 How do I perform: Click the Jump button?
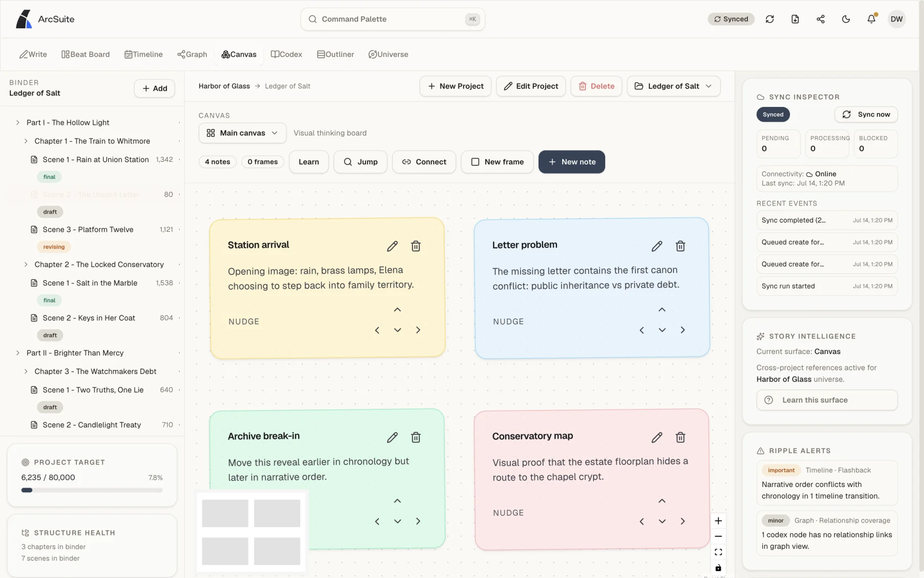(x=360, y=162)
